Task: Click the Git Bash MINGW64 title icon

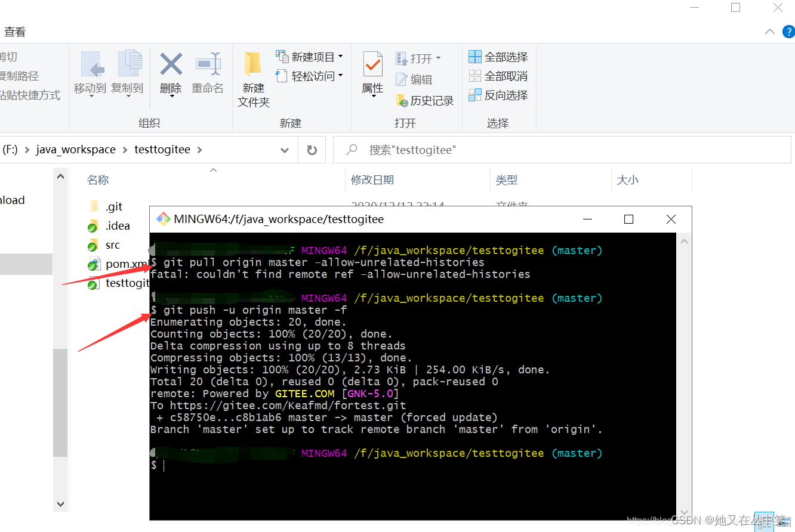Action: pos(163,219)
